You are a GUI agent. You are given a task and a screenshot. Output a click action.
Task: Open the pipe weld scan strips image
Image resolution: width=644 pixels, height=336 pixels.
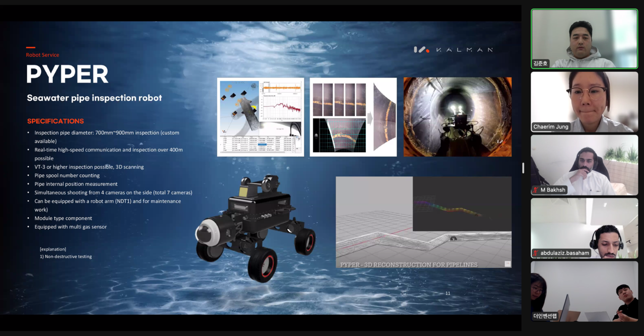pyautogui.click(x=353, y=117)
